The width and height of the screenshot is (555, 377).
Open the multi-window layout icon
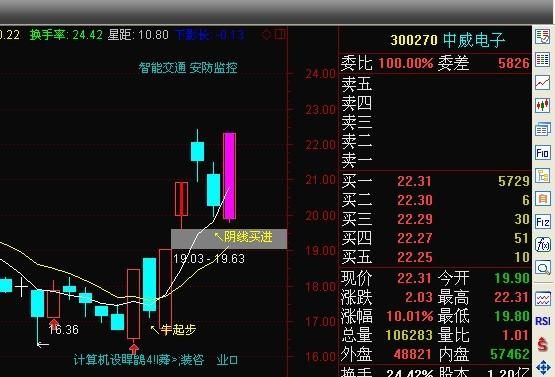pyautogui.click(x=543, y=129)
